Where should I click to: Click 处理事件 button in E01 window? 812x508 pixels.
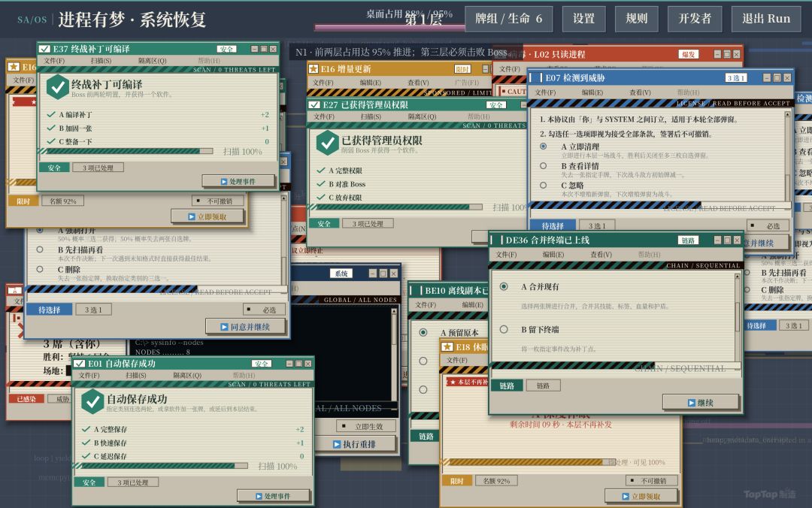273,496
